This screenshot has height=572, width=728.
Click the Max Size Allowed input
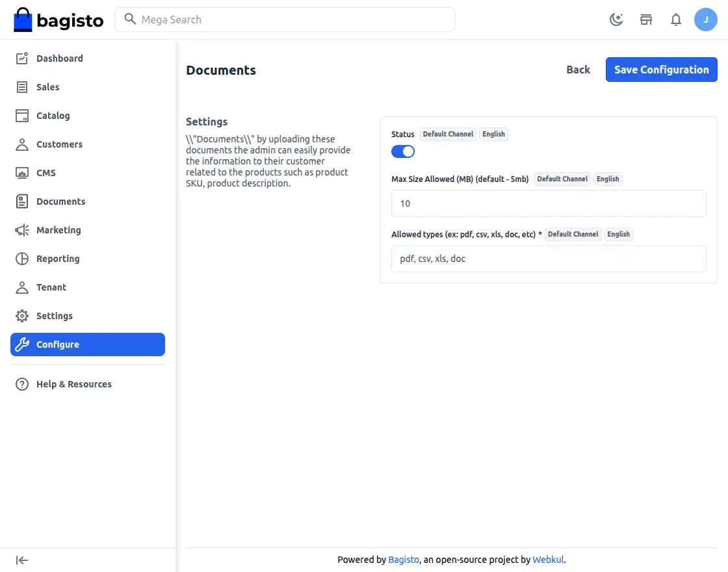(x=549, y=203)
